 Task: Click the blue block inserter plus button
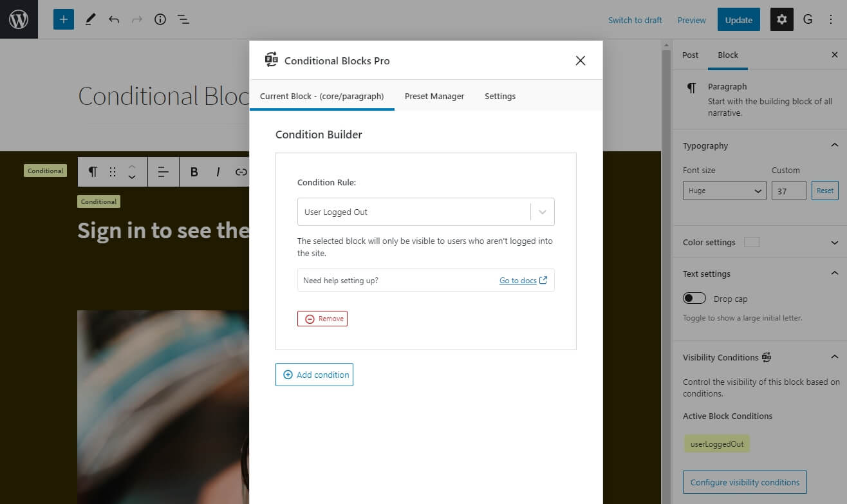point(64,19)
